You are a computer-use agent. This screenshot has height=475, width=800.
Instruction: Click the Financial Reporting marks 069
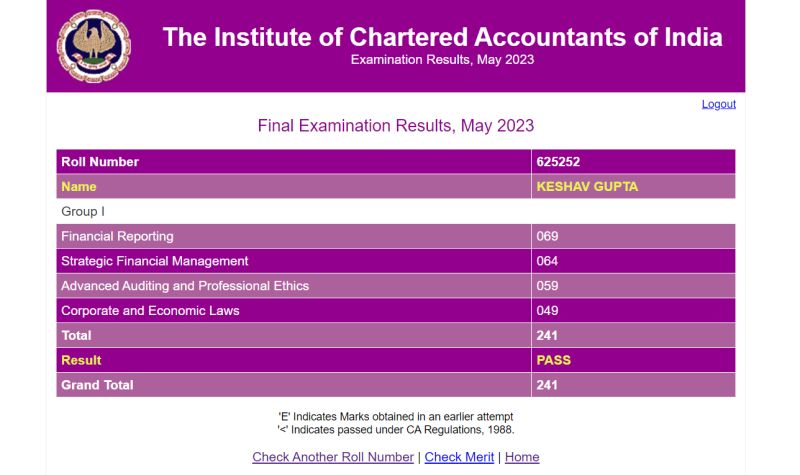[x=633, y=236]
